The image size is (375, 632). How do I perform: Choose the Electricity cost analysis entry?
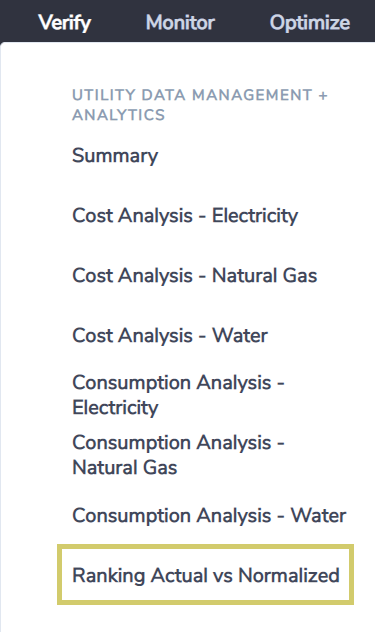pyautogui.click(x=185, y=216)
